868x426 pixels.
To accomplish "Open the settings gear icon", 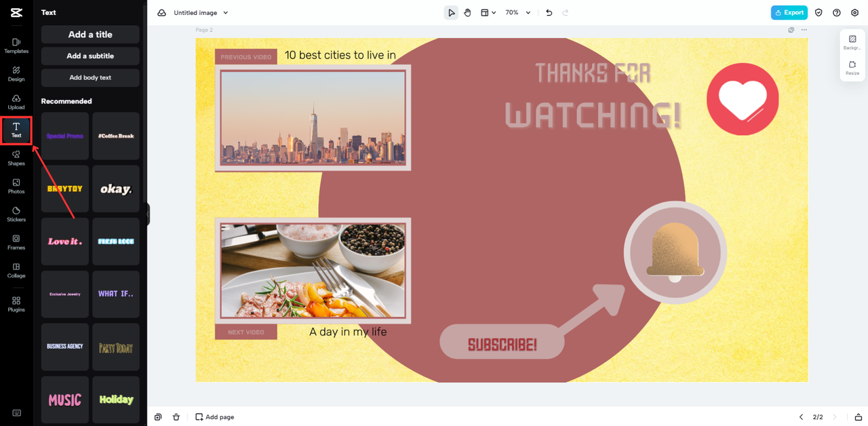I will tap(854, 13).
